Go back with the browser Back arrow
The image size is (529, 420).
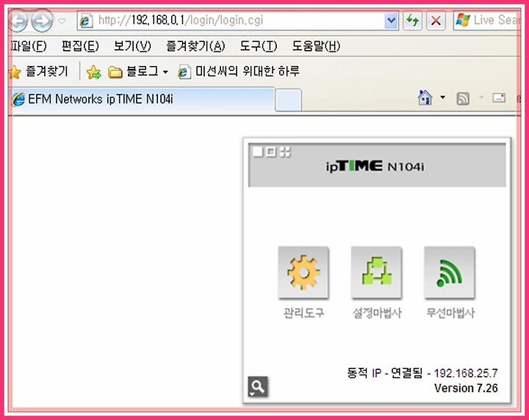(18, 21)
